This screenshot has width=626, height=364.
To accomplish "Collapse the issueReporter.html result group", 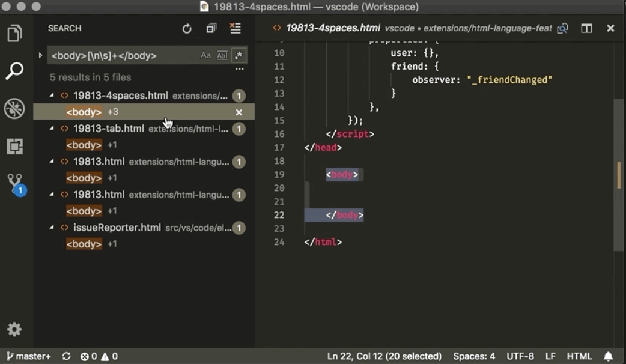I will [52, 228].
